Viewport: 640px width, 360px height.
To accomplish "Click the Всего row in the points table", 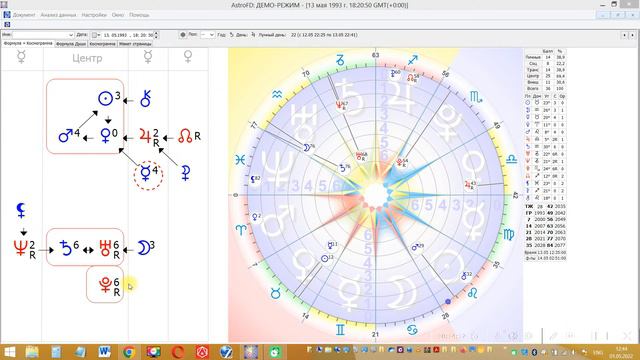I will pos(545,88).
